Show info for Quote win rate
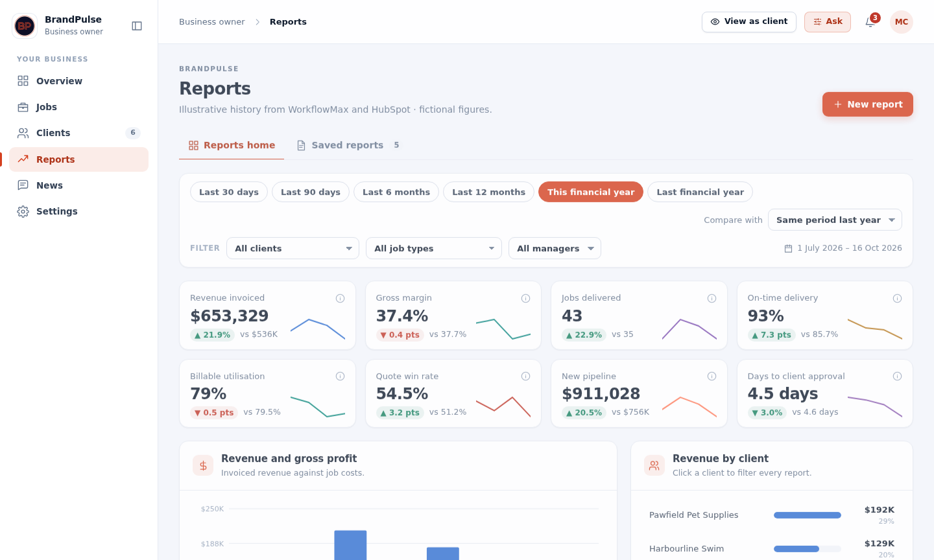Viewport: 934px width, 560px height. (526, 376)
